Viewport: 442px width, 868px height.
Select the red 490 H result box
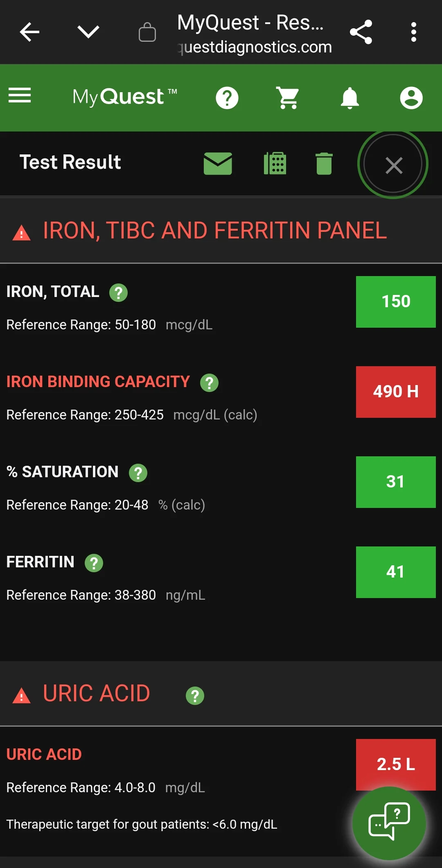point(395,392)
